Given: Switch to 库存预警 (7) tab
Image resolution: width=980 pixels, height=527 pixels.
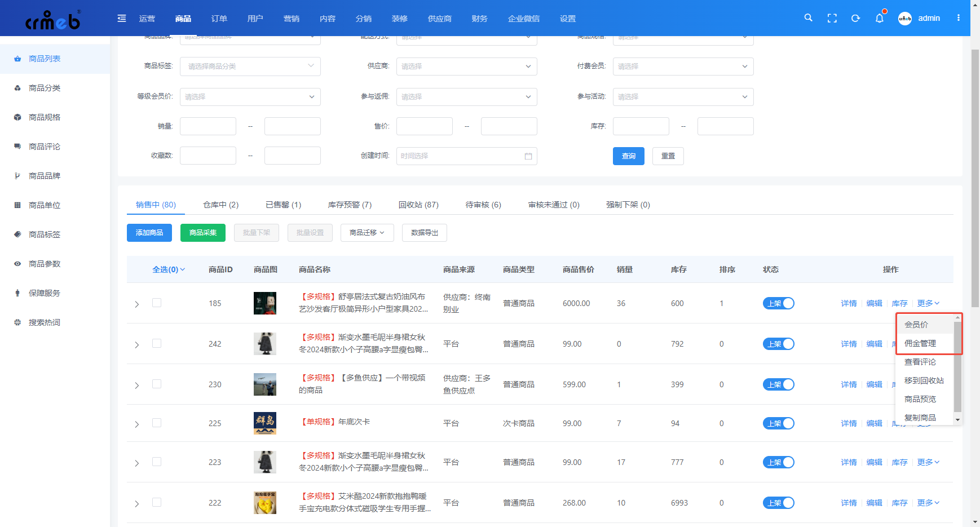Looking at the screenshot, I should [350, 205].
